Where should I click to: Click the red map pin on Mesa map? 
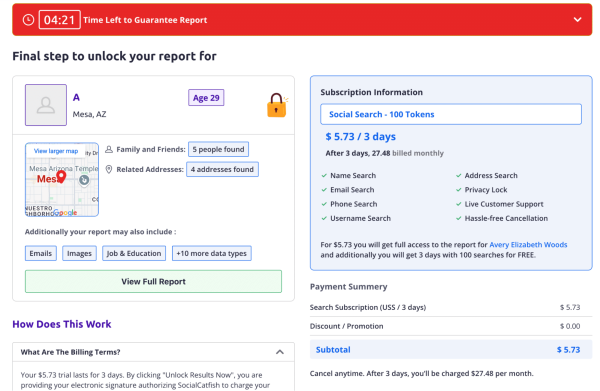click(x=61, y=177)
